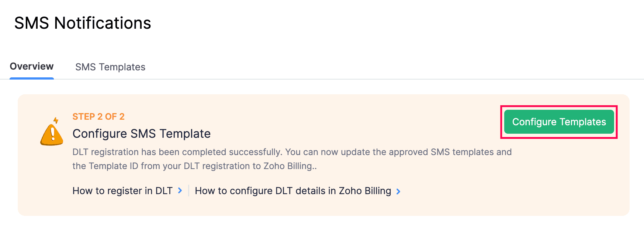Screen dimensions: 644x235
Task: Click the DLT registration success message text
Action: [291, 159]
